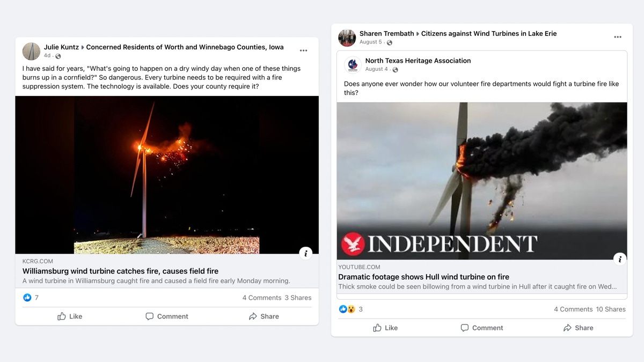
Task: View 4 Comments on Julie Kuntz's post
Action: (x=262, y=298)
